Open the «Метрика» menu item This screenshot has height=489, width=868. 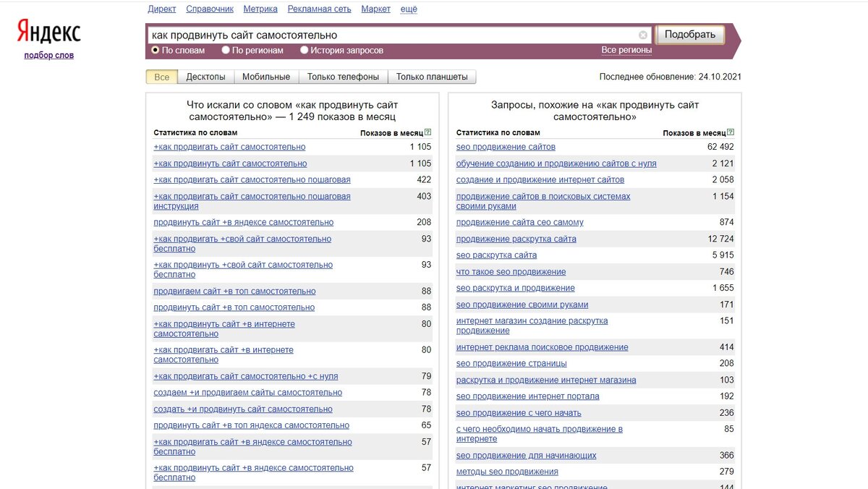[260, 9]
